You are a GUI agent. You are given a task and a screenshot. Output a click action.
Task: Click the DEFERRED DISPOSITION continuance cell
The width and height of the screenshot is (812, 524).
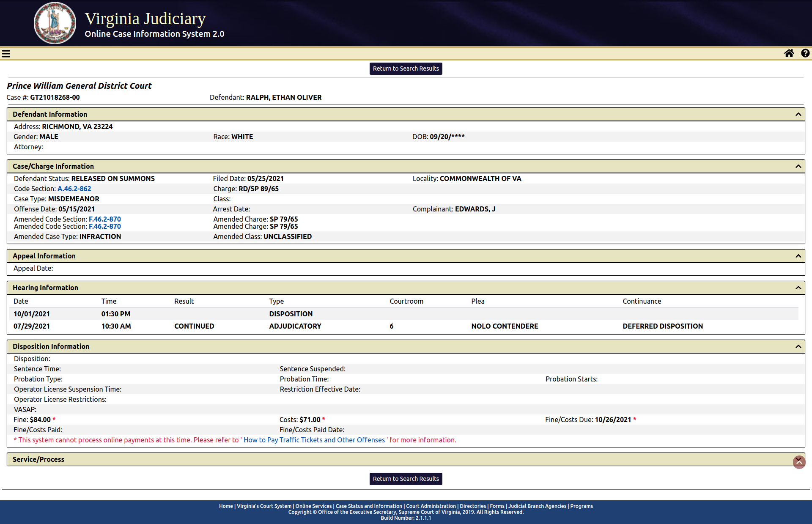pos(663,326)
